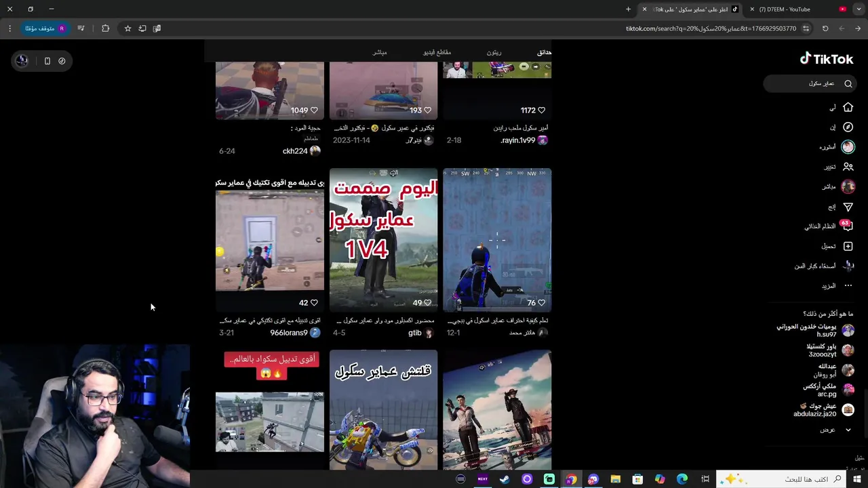868x488 pixels.
Task: Open Microsoft Edge from the taskbar
Action: tap(682, 479)
